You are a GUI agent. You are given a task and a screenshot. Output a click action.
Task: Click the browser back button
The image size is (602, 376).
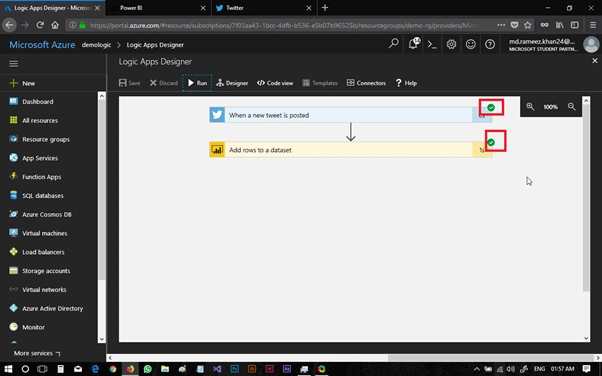pos(9,25)
